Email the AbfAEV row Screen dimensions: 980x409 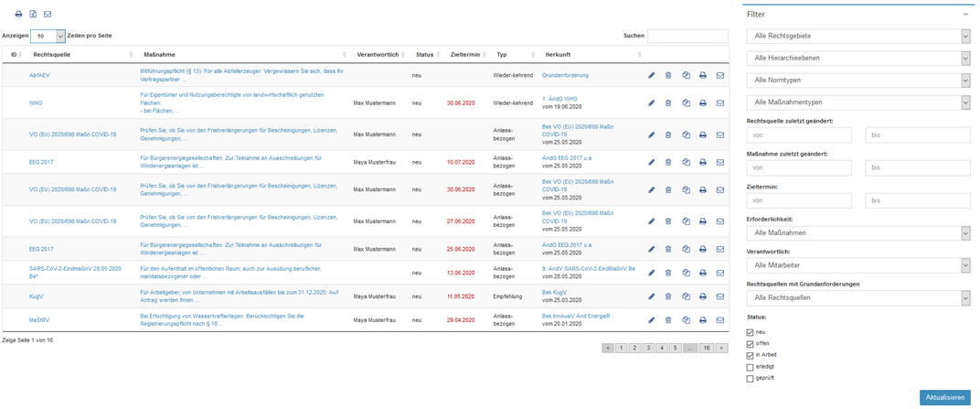[x=720, y=75]
